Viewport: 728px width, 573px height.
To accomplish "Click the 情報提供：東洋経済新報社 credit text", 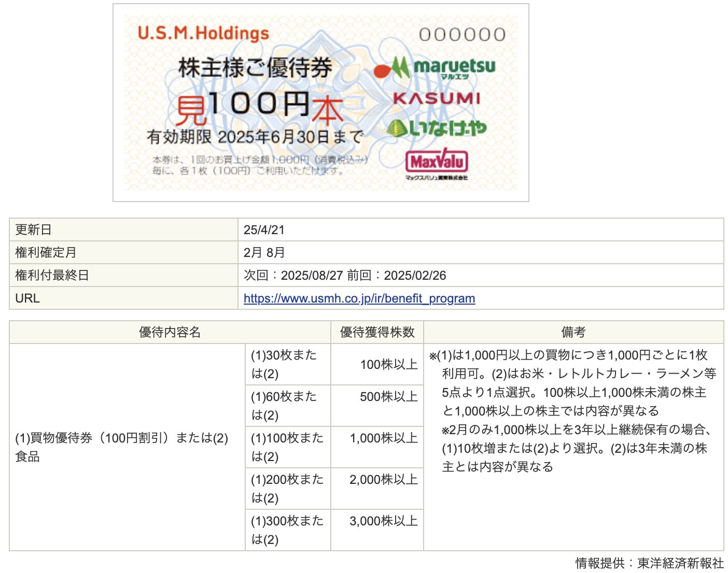I will (x=649, y=563).
